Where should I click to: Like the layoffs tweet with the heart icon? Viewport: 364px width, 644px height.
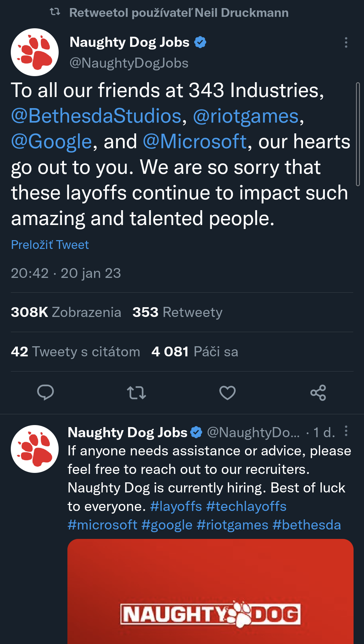[x=227, y=393]
